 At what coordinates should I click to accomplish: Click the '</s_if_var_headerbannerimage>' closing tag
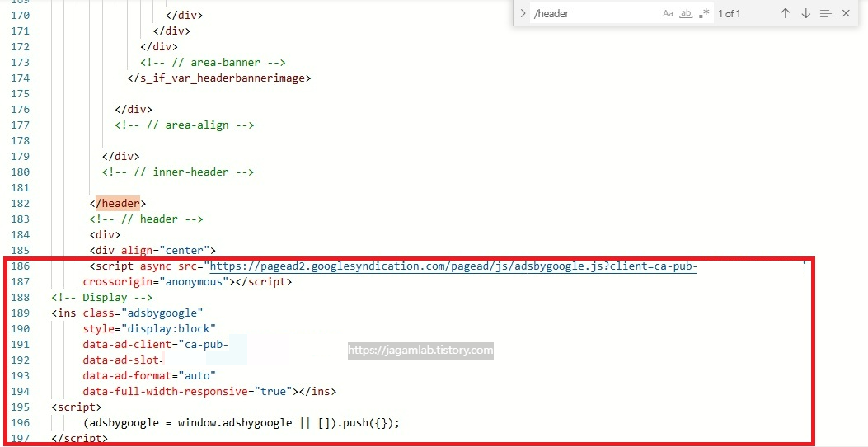(219, 78)
